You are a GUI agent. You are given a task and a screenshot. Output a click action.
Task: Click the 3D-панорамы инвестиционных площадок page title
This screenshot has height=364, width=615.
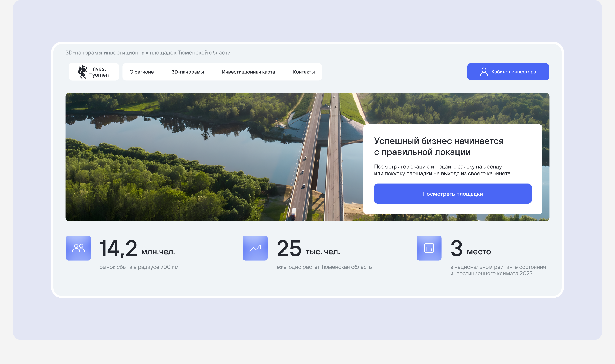click(x=148, y=53)
